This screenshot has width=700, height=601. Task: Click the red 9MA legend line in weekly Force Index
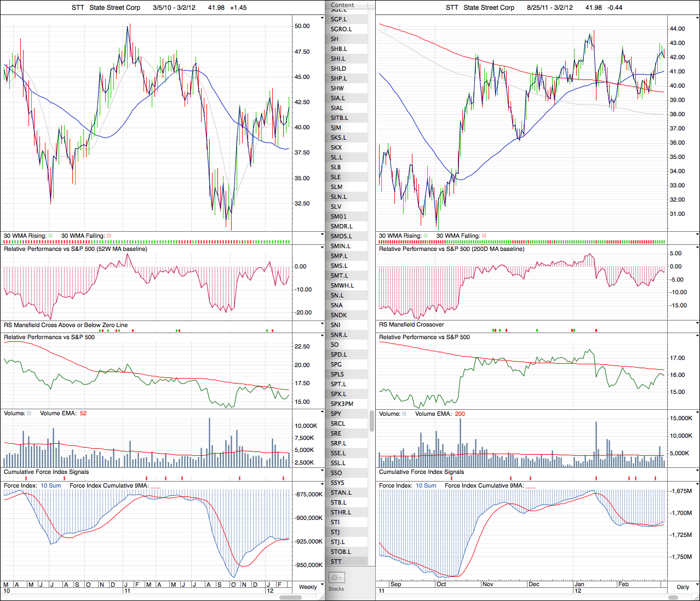point(156,486)
